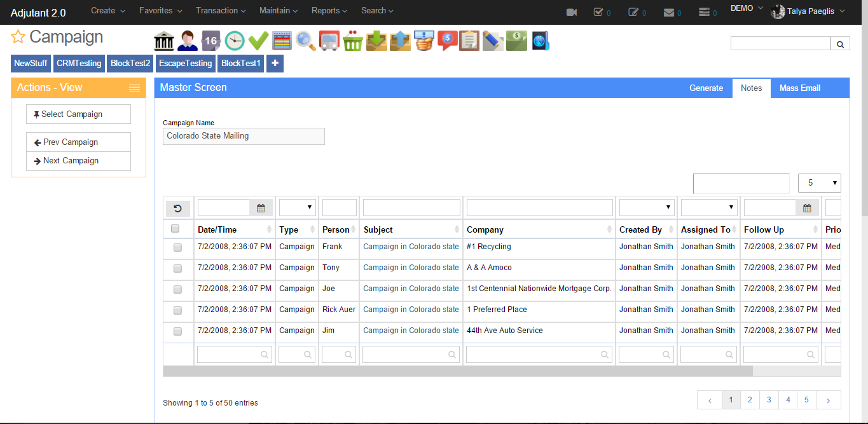Image resolution: width=868 pixels, height=424 pixels.
Task: Switch to the Mass Email tab
Action: click(799, 88)
